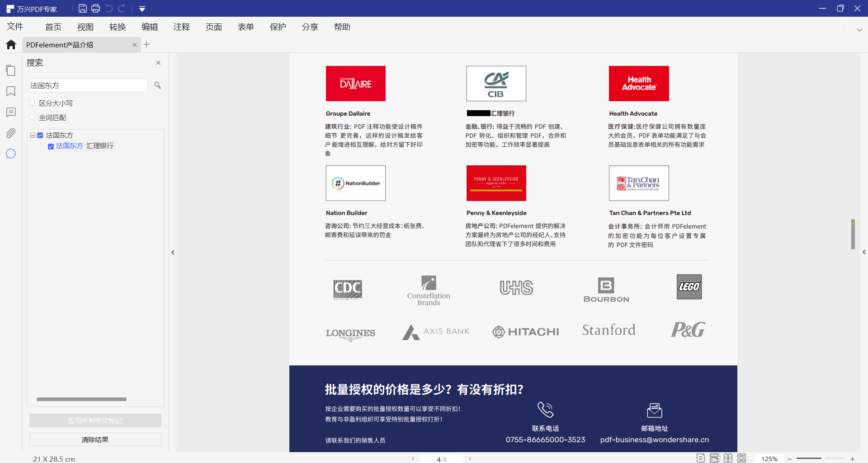Image resolution: width=868 pixels, height=463 pixels.
Task: Open the bookmarks panel
Action: [x=11, y=91]
